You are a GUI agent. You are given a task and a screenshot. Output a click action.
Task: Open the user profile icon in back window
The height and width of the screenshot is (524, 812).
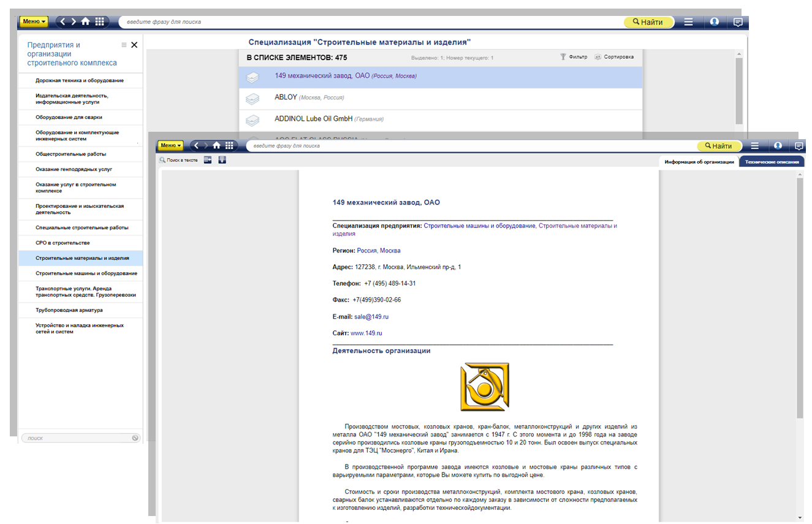click(x=715, y=22)
